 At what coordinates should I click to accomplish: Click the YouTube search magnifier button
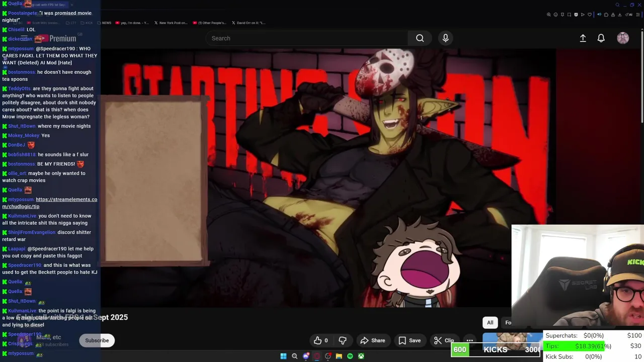(x=420, y=38)
